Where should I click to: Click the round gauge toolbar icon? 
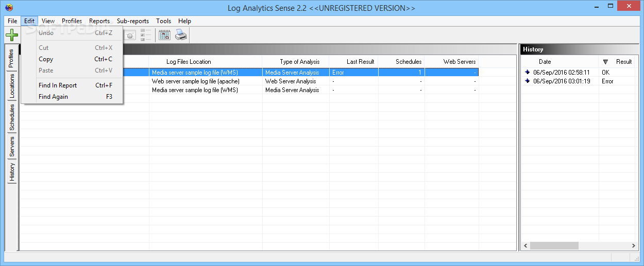tap(130, 35)
